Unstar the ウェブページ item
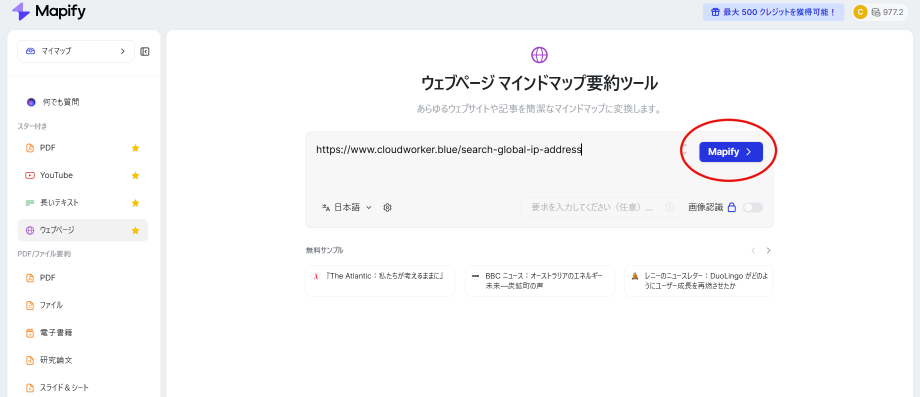This screenshot has height=397, width=920. (x=136, y=230)
